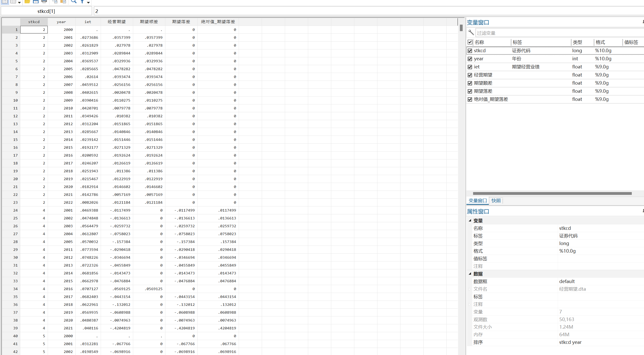
Task: Collapse the 数据 properties section
Action: tap(470, 274)
